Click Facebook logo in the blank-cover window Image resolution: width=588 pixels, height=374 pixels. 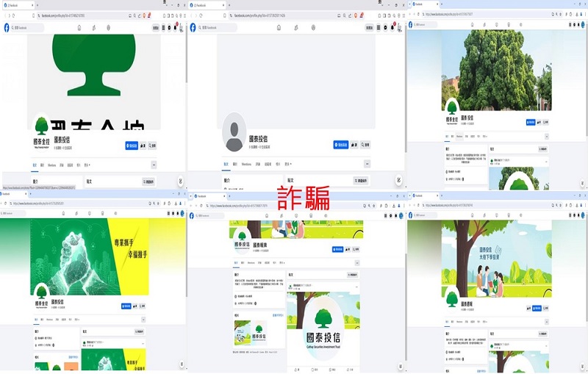coord(193,28)
